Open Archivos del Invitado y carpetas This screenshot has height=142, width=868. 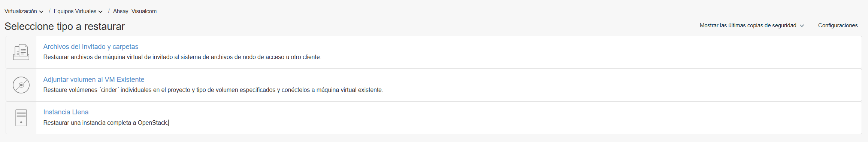point(91,47)
